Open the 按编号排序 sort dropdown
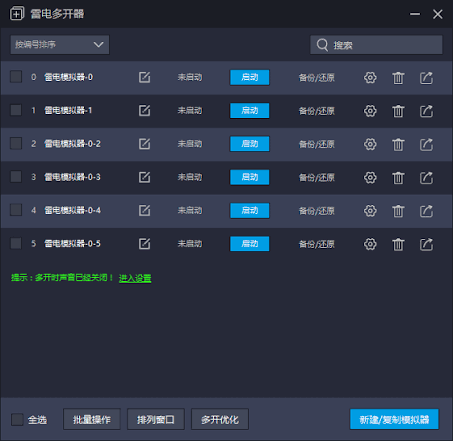Viewport: 453px width, 441px height. click(60, 45)
